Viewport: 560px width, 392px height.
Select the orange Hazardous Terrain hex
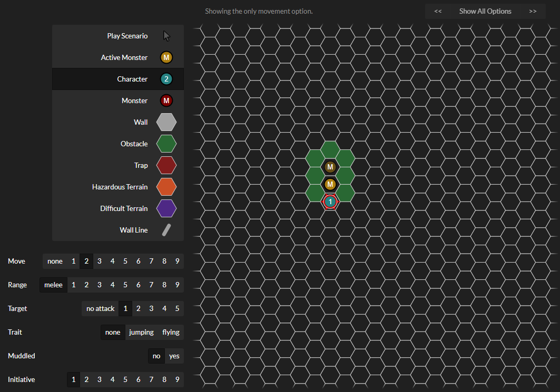166,187
